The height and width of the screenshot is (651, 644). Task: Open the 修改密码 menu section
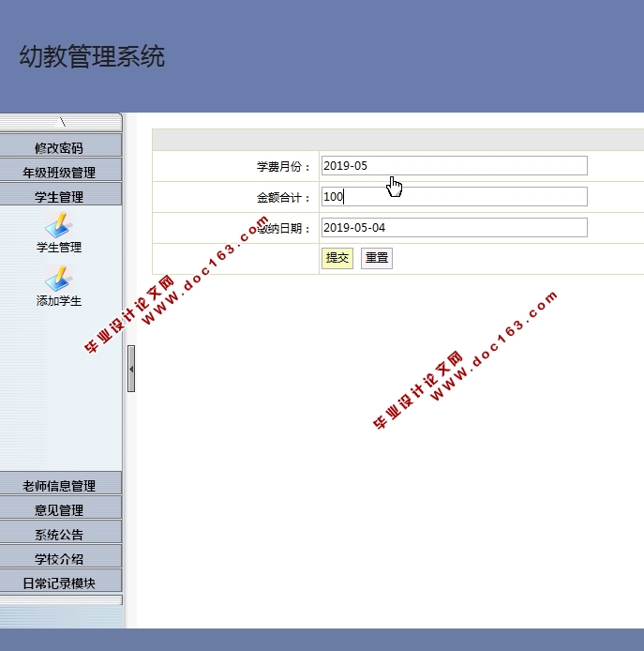(x=61, y=145)
